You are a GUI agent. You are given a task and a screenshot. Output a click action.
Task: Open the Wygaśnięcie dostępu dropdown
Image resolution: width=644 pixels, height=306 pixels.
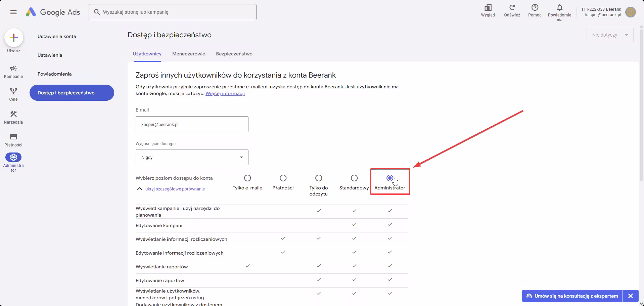[192, 157]
